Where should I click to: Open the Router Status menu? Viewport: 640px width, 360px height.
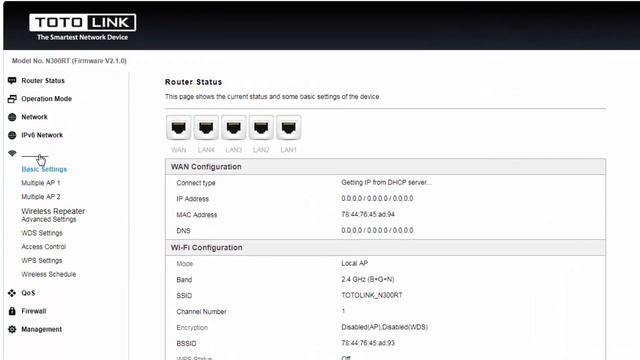[43, 81]
